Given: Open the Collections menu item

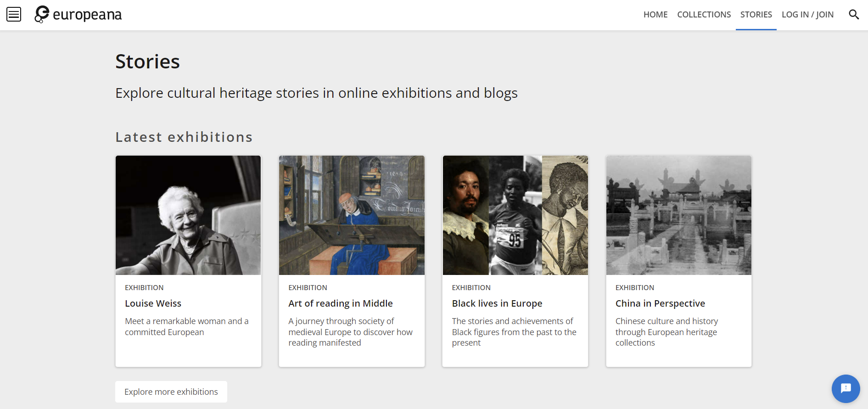Looking at the screenshot, I should 704,15.
